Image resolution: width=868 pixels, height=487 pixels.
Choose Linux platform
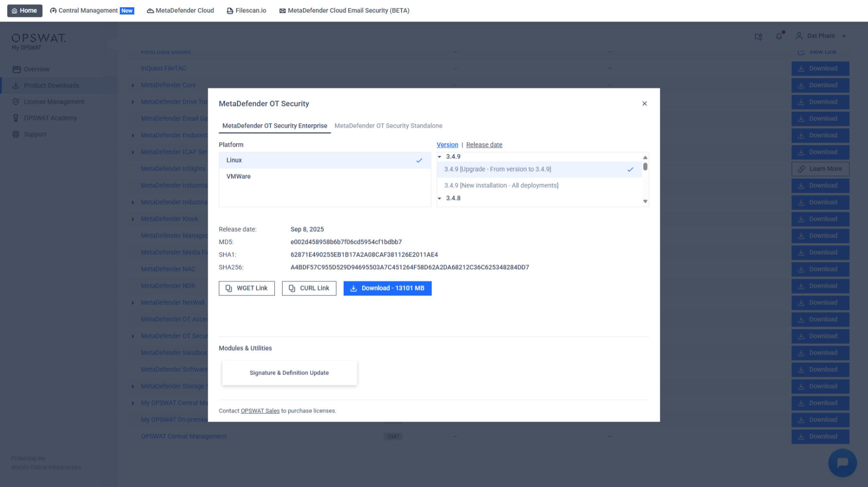(x=324, y=160)
